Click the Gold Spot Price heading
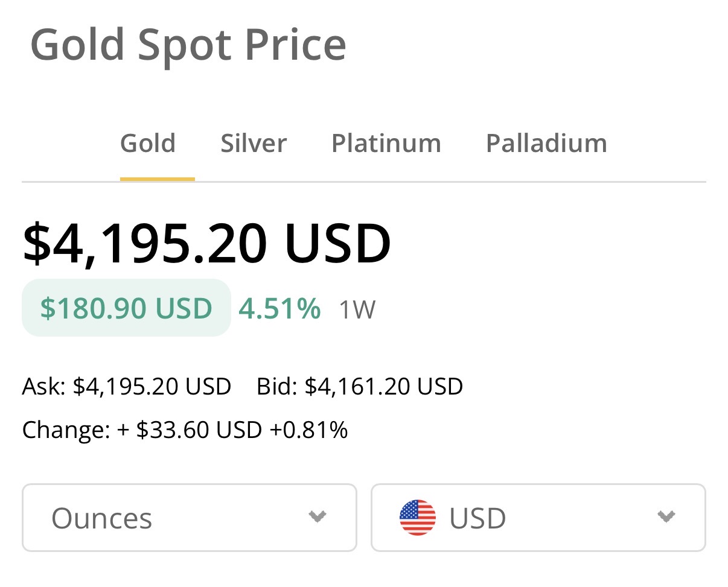 point(188,45)
